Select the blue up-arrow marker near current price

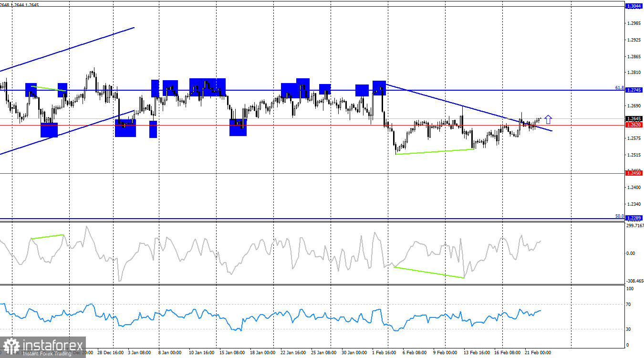point(549,119)
